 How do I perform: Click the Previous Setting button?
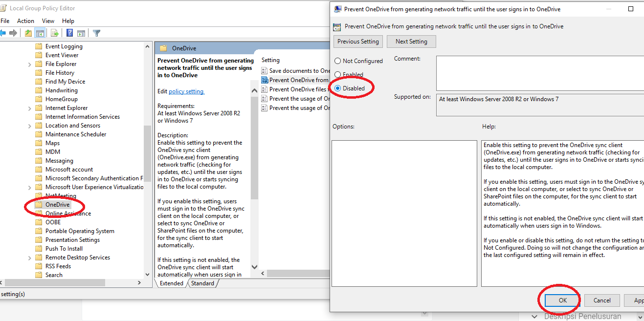[x=358, y=42]
